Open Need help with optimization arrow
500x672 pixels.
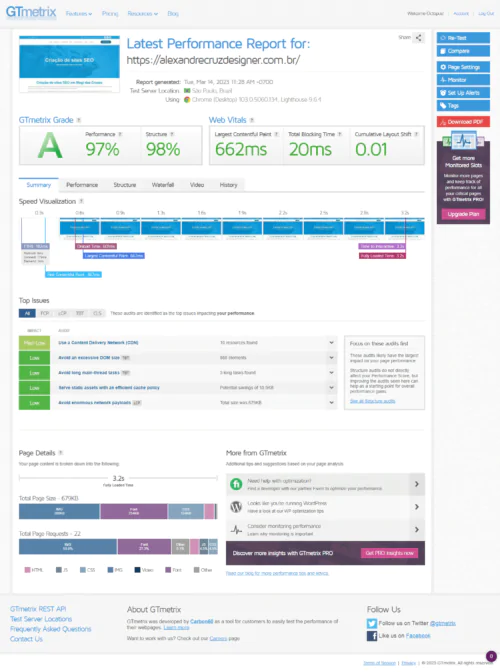click(x=416, y=484)
